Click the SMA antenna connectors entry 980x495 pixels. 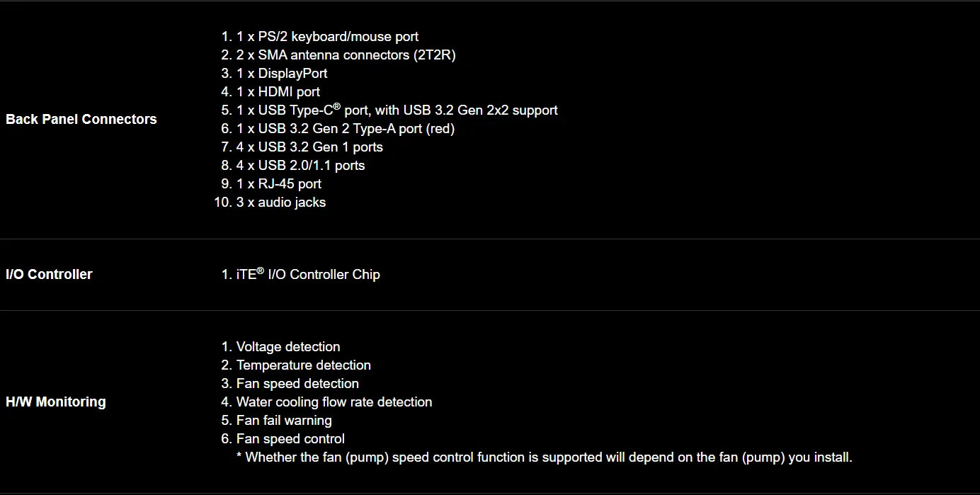point(346,55)
